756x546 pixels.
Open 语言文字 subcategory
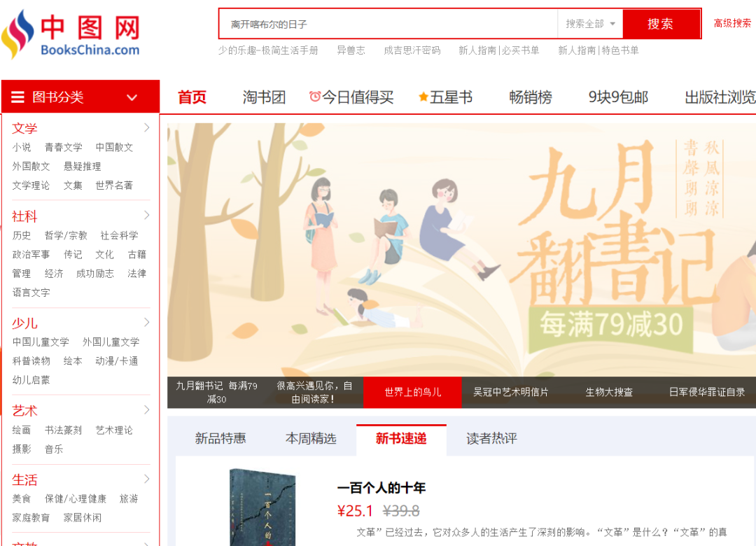[x=31, y=293]
